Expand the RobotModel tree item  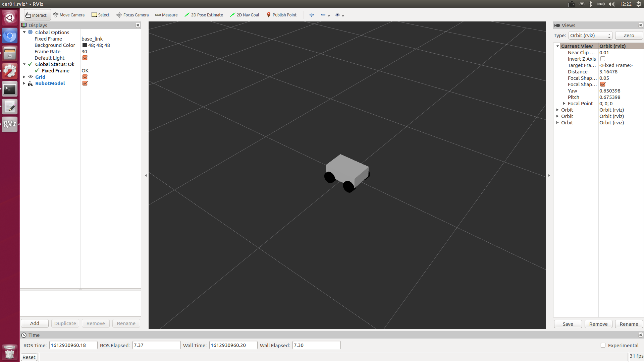(x=24, y=83)
